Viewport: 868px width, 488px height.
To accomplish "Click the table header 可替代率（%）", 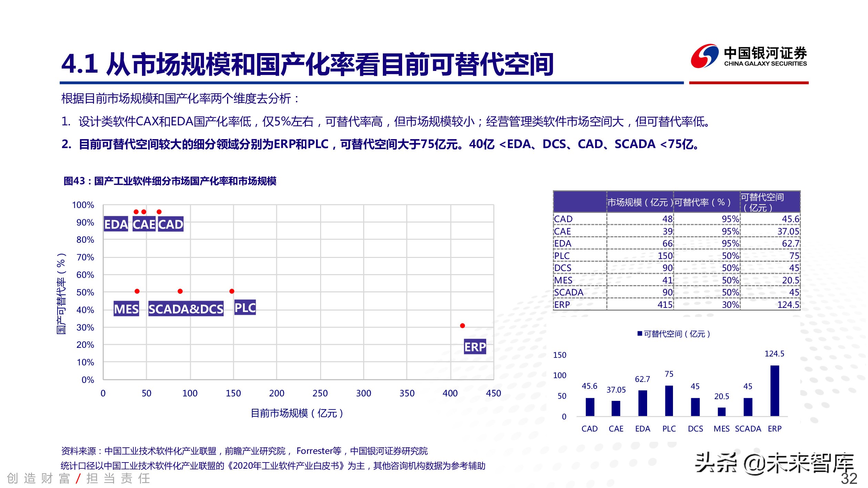I will pyautogui.click(x=703, y=202).
